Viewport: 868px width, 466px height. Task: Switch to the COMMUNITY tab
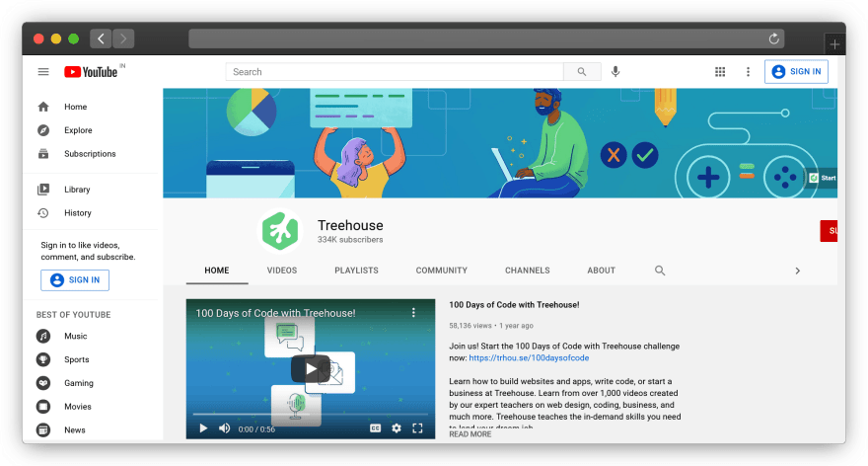point(442,271)
